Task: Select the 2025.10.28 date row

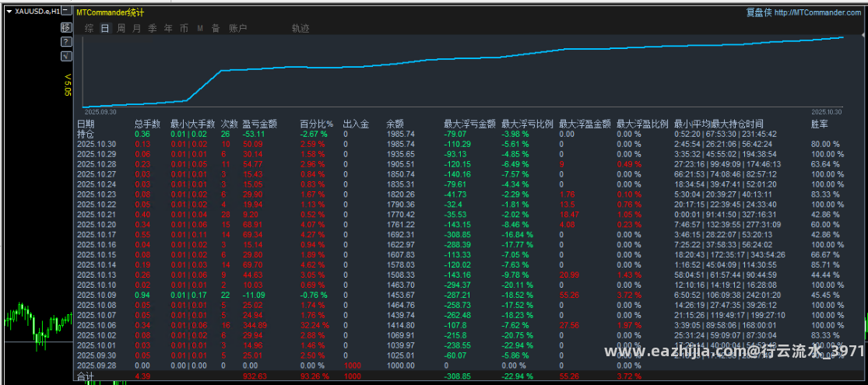Action: click(x=97, y=164)
